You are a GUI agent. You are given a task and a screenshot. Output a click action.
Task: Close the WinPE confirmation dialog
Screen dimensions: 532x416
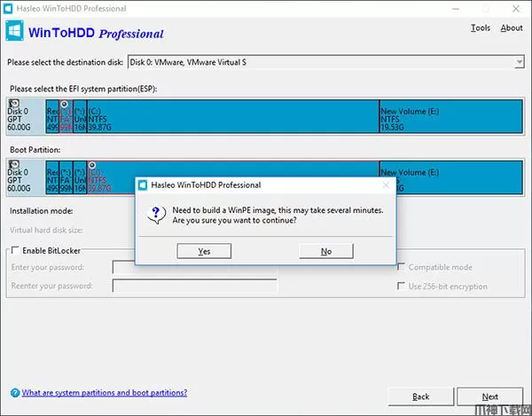click(385, 184)
